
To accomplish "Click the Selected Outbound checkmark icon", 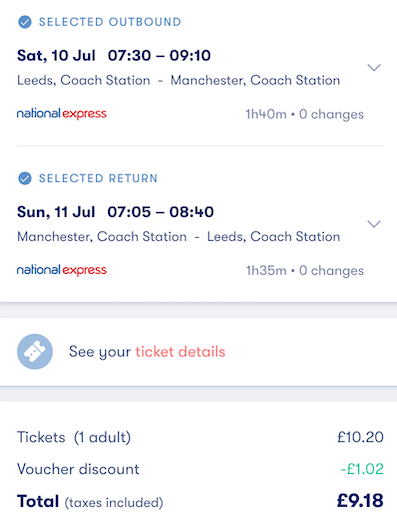I will (25, 22).
